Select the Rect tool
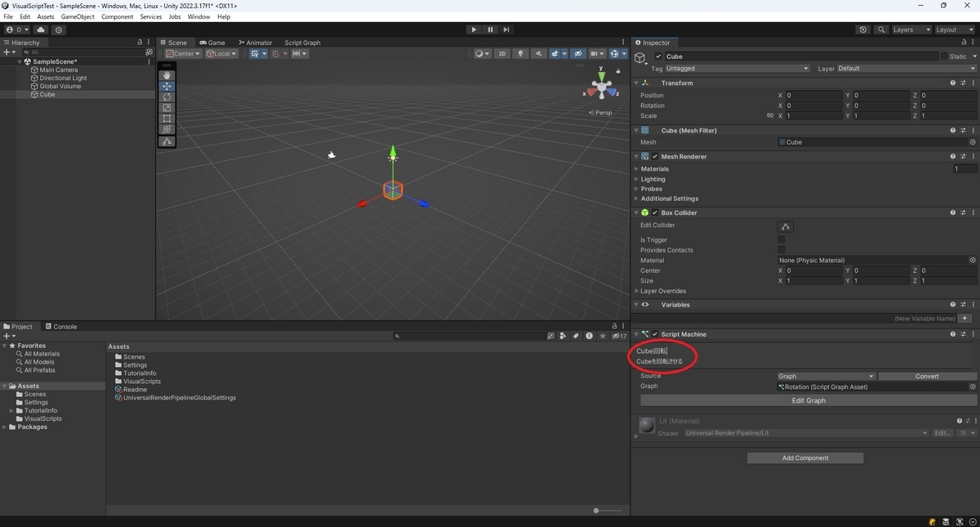Viewport: 980px width, 527px height. tap(167, 118)
